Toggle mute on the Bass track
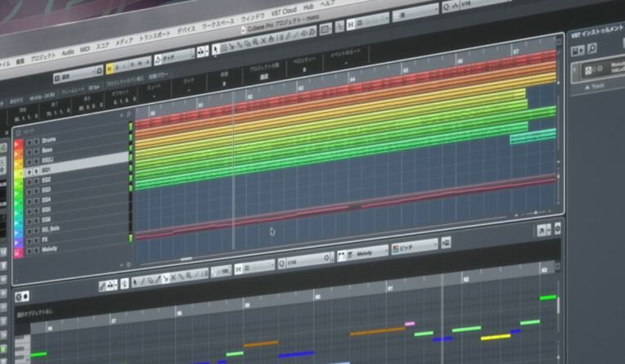This screenshot has width=625, height=364. pyautogui.click(x=29, y=152)
